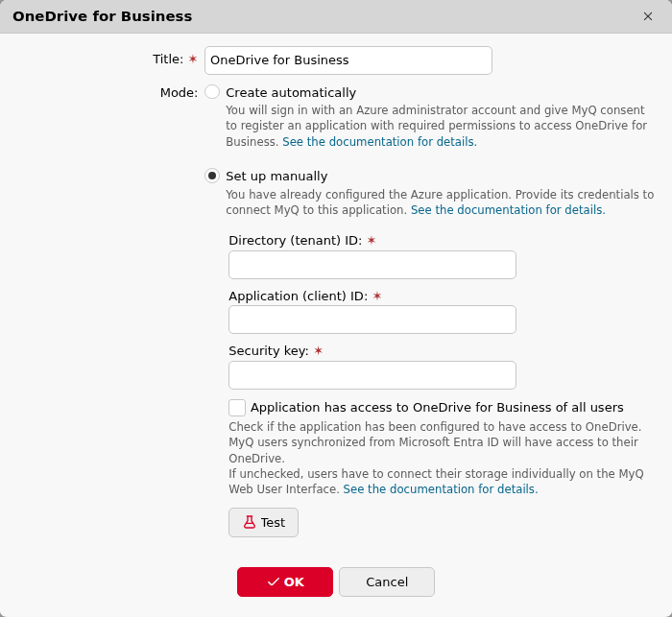Screen dimensions: 672x617
Task: Close the OneDrive for Business dialog
Action: click(x=648, y=16)
